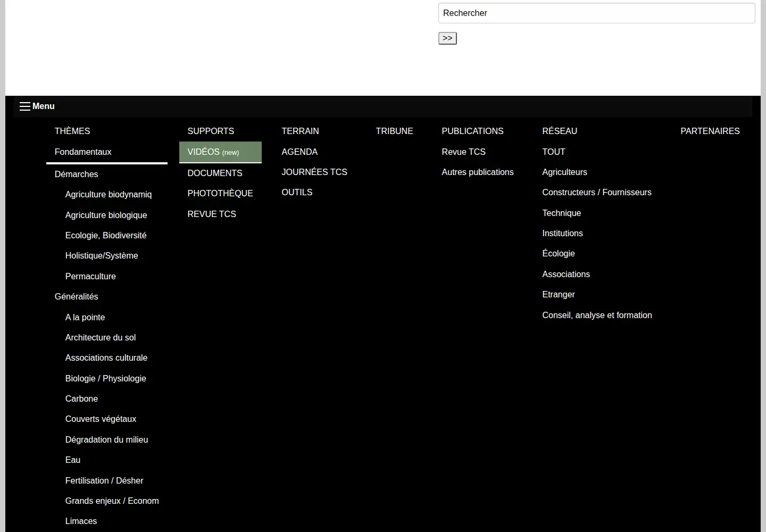Viewport: 766px width, 532px height.
Task: Open the OUTILS link
Action: pyautogui.click(x=297, y=192)
